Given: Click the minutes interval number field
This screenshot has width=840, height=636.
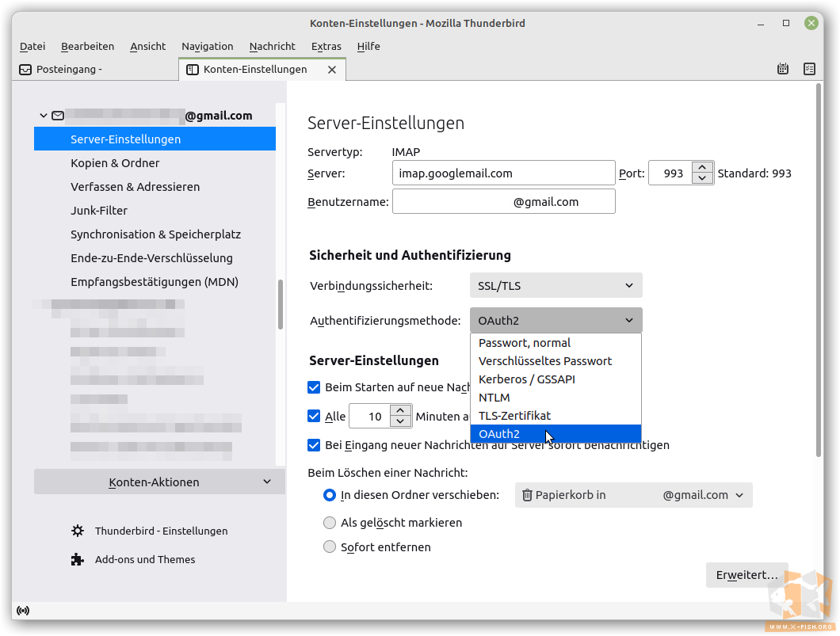Looking at the screenshot, I should pyautogui.click(x=369, y=416).
